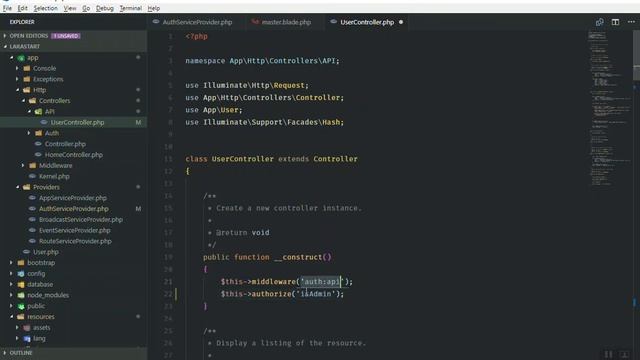Viewport: 640px width, 360px height.
Task: Open Controller.php from the explorer
Action: [65, 144]
